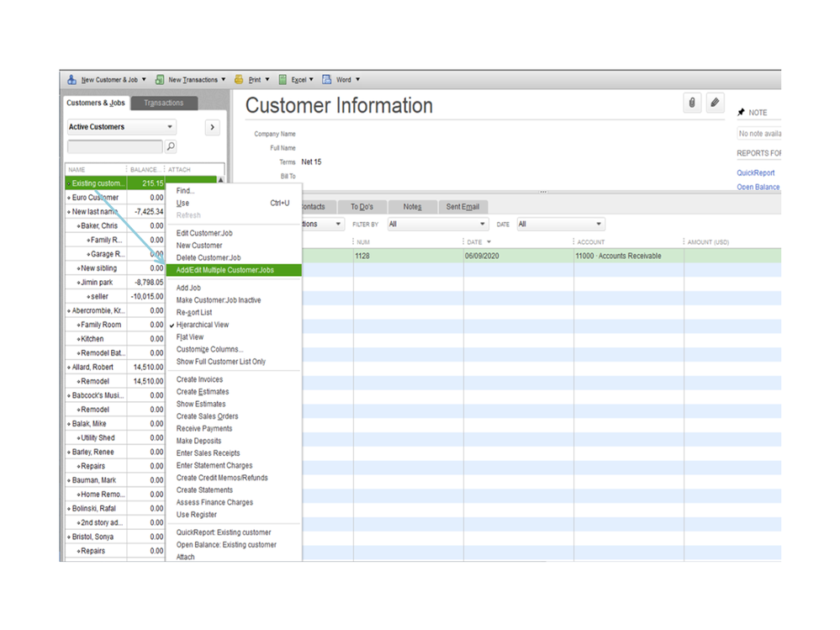
Task: Click the pencil edit customer icon
Action: point(715,103)
